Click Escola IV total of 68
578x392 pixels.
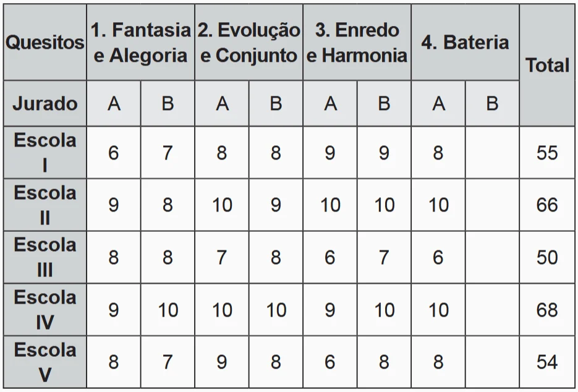(547, 310)
